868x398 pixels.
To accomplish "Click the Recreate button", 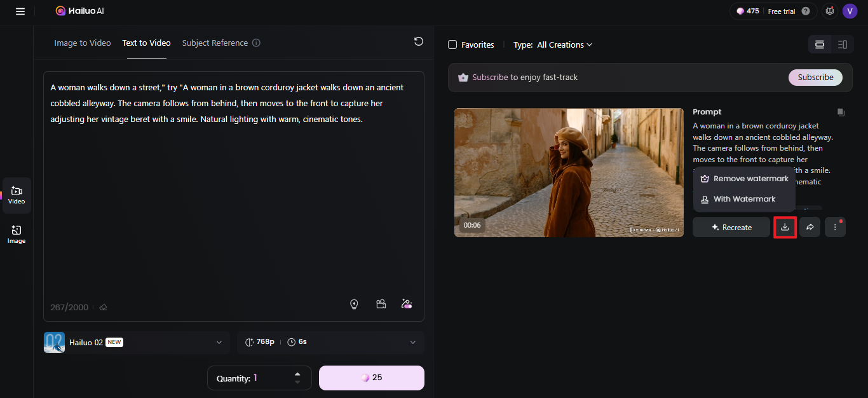I will pos(731,227).
